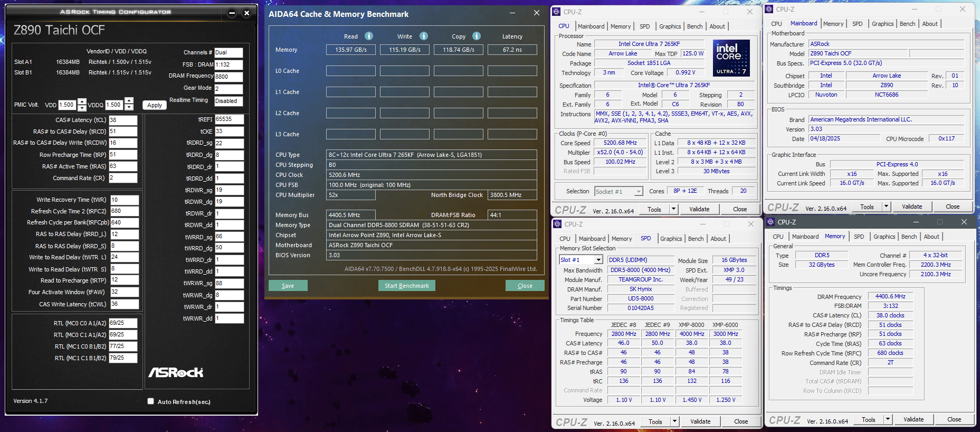This screenshot has height=432, width=980.
Task: Increase the VDDQ voltage stepper
Action: point(129,101)
